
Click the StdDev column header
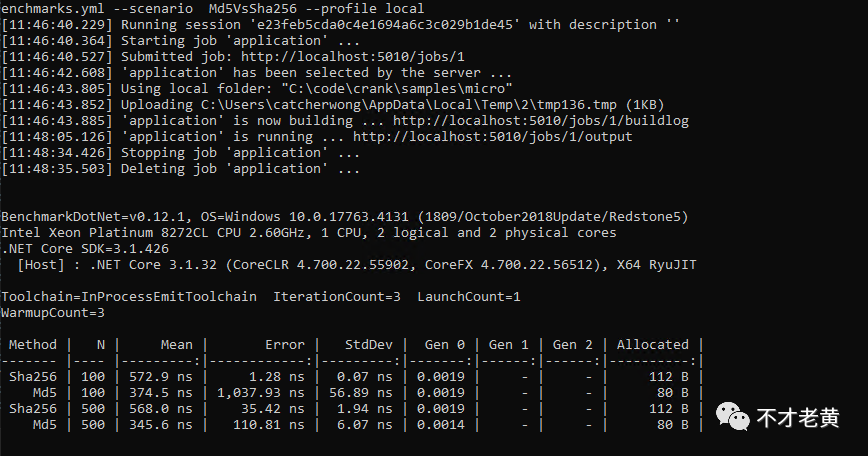pos(369,344)
